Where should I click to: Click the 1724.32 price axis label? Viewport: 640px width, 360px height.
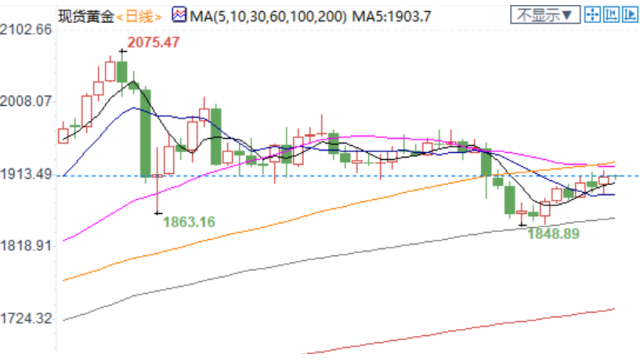[26, 318]
